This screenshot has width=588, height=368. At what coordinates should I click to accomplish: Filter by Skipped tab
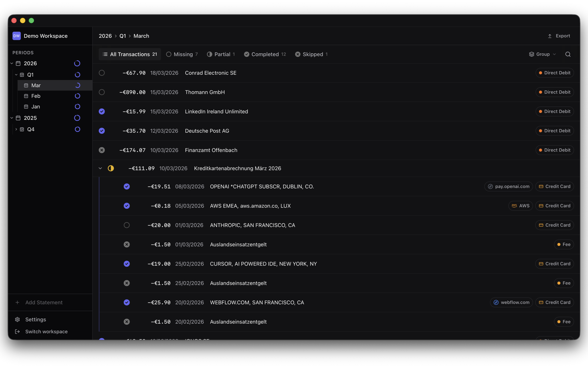click(311, 54)
